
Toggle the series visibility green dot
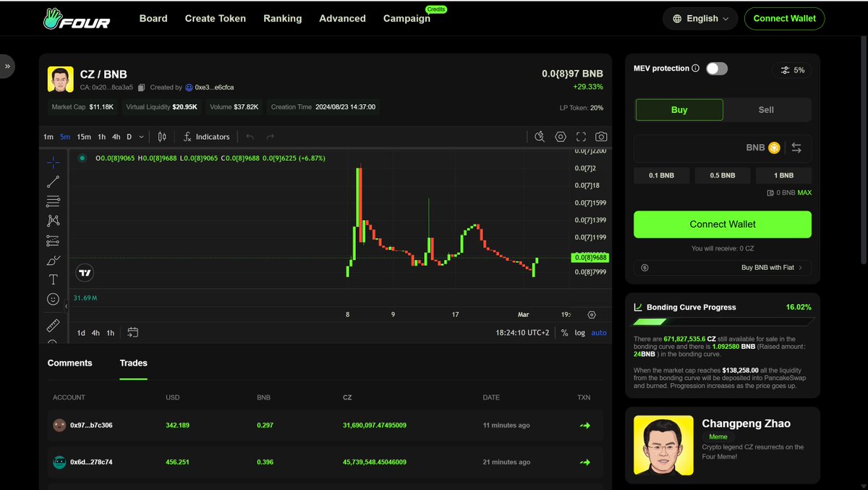(x=82, y=158)
